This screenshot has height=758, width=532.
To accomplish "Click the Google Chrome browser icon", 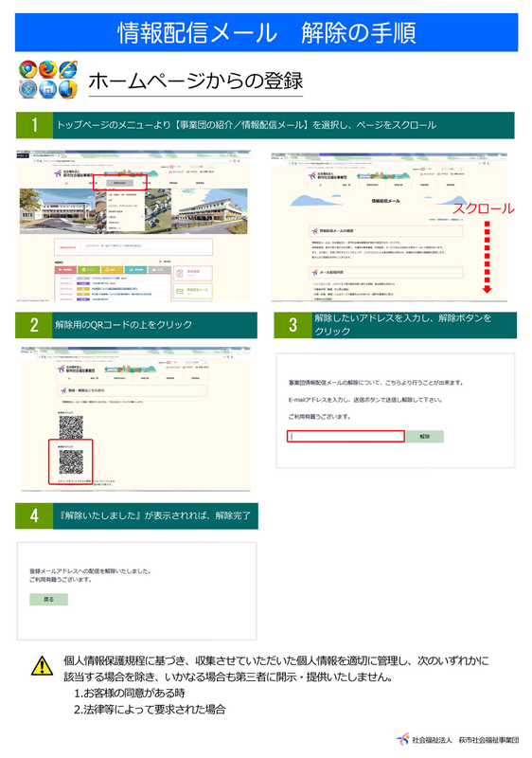I will (x=28, y=69).
